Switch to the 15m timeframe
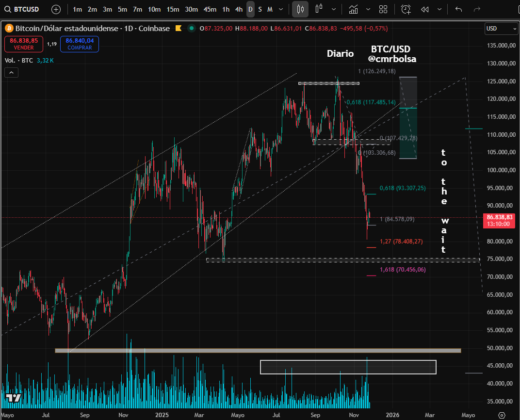Image resolution: width=520 pixels, height=420 pixels. pyautogui.click(x=173, y=9)
